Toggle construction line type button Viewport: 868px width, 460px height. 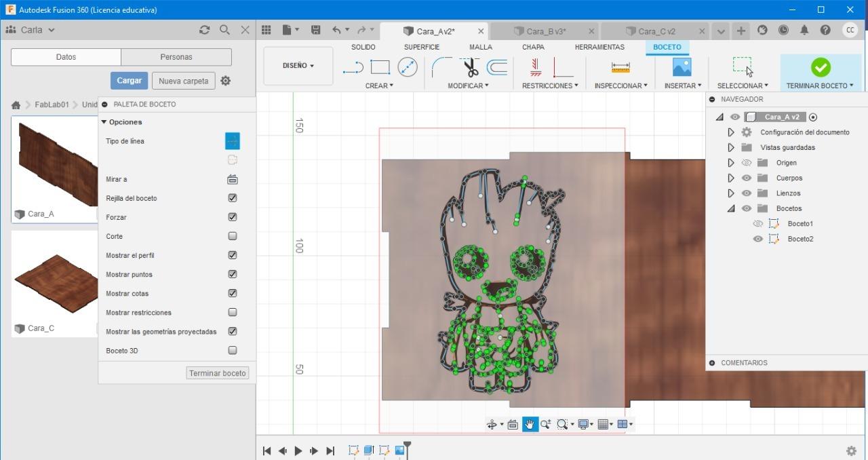coord(233,141)
